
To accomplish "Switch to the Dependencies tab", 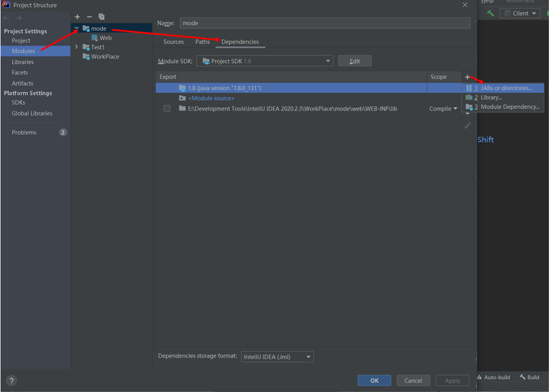I will 240,42.
